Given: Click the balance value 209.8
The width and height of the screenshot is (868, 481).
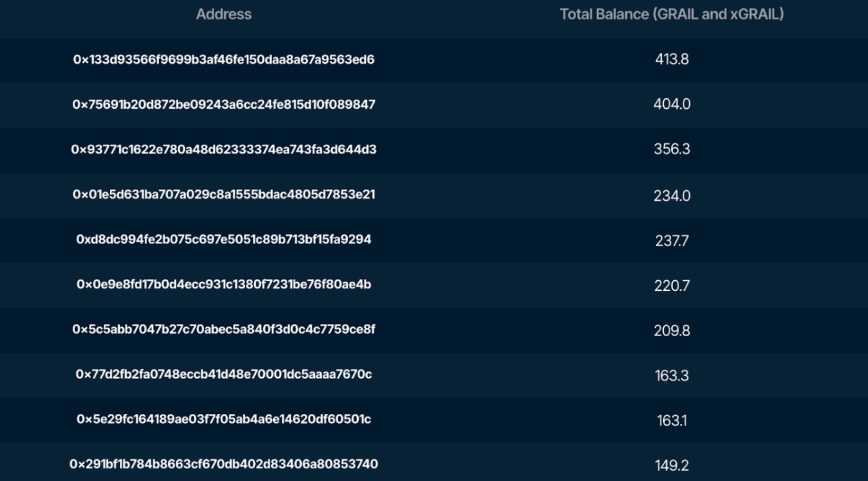Looking at the screenshot, I should 672,331.
